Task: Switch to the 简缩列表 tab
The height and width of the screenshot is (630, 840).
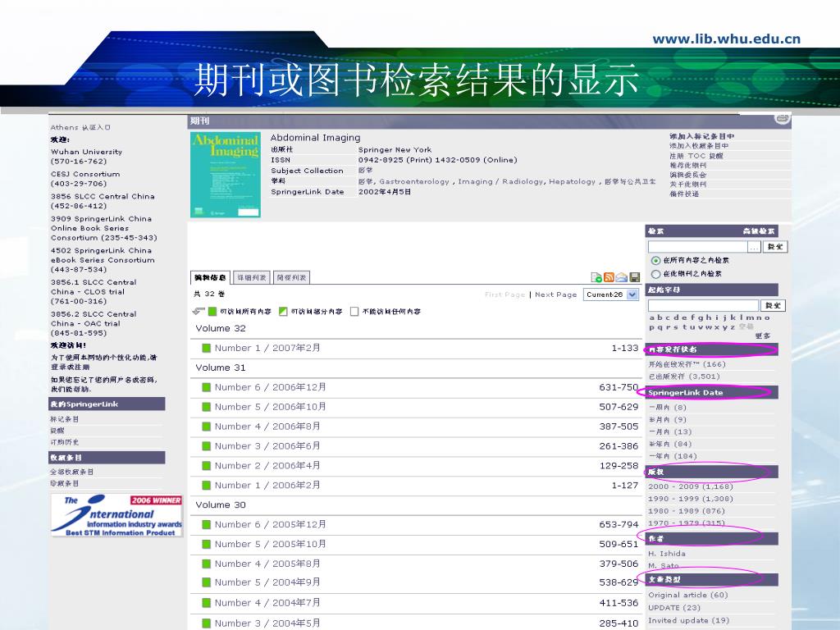Action: click(291, 278)
